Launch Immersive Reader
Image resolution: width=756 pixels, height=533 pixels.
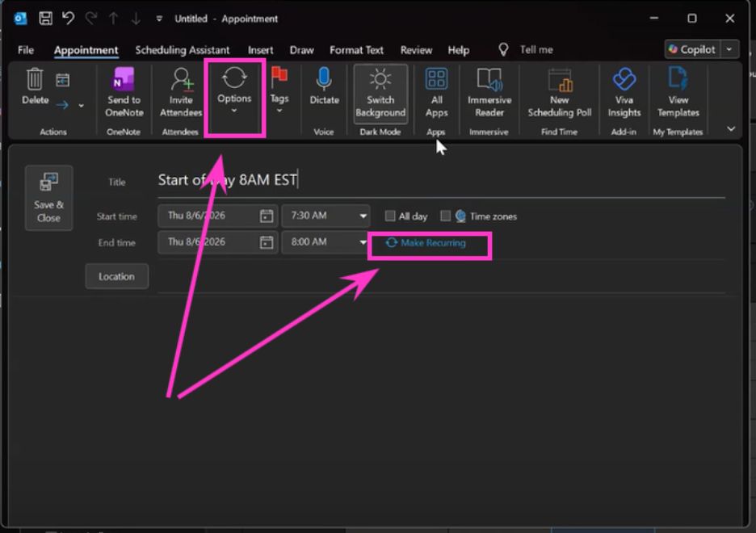click(489, 93)
